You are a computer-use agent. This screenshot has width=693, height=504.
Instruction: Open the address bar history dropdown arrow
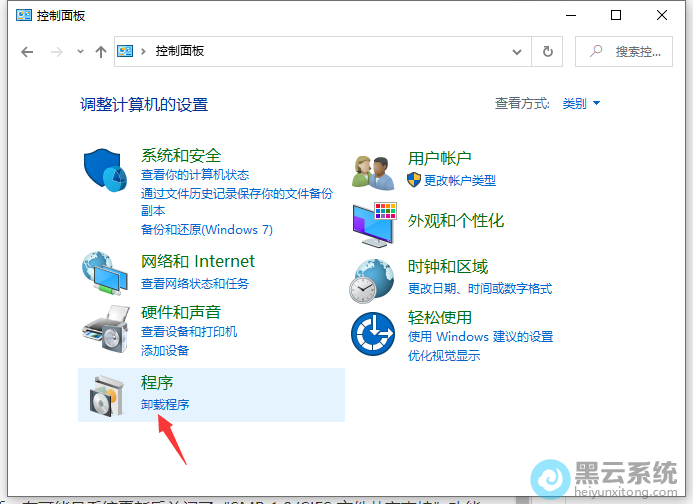(x=517, y=51)
